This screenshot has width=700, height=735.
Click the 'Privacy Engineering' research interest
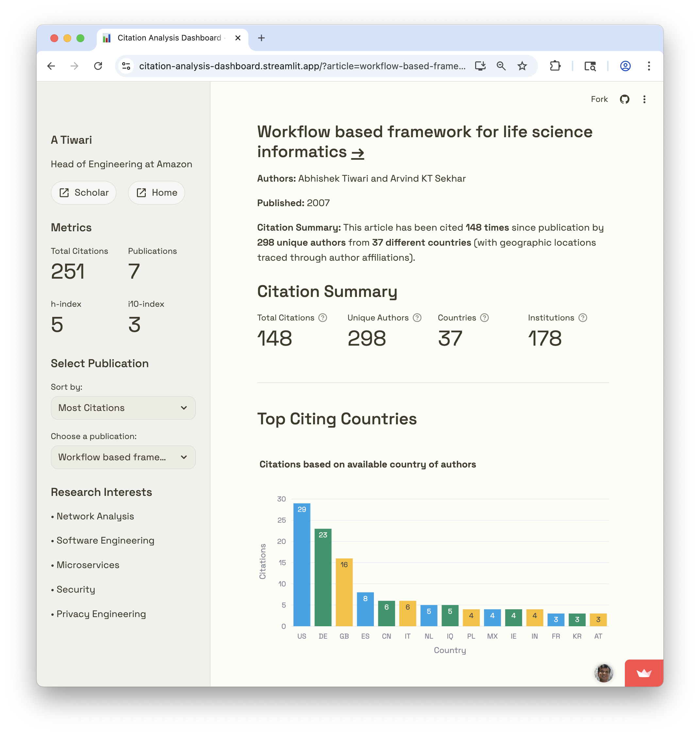coord(101,614)
